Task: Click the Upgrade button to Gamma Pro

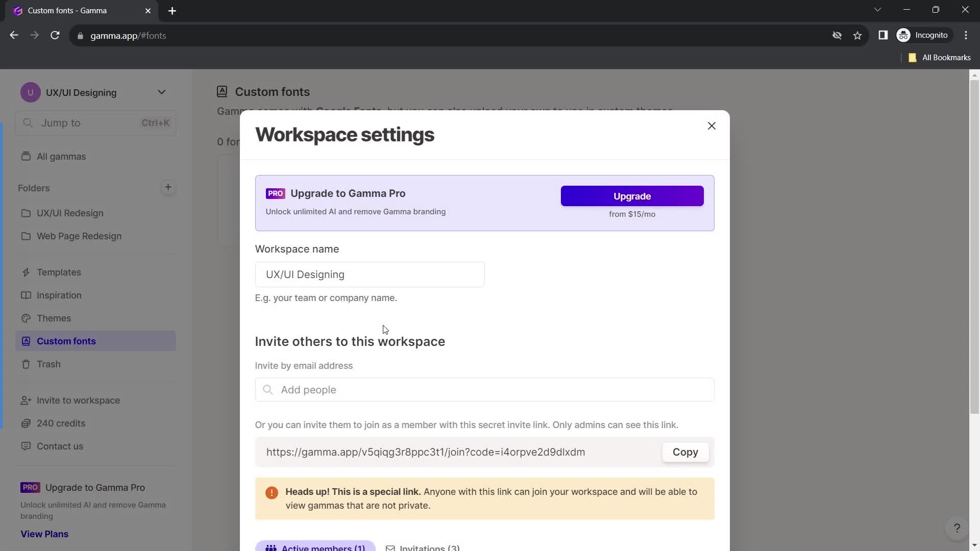Action: coord(632,196)
